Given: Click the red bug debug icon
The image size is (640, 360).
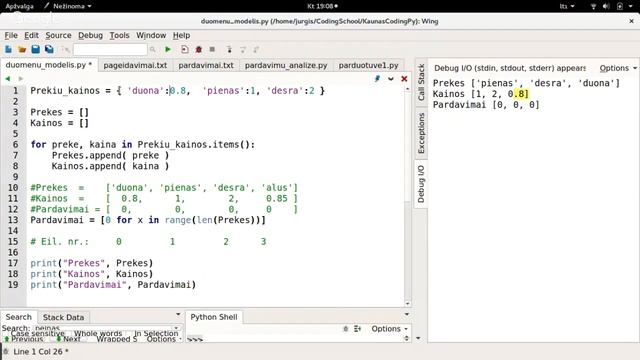Looking at the screenshot, I should tap(199, 49).
